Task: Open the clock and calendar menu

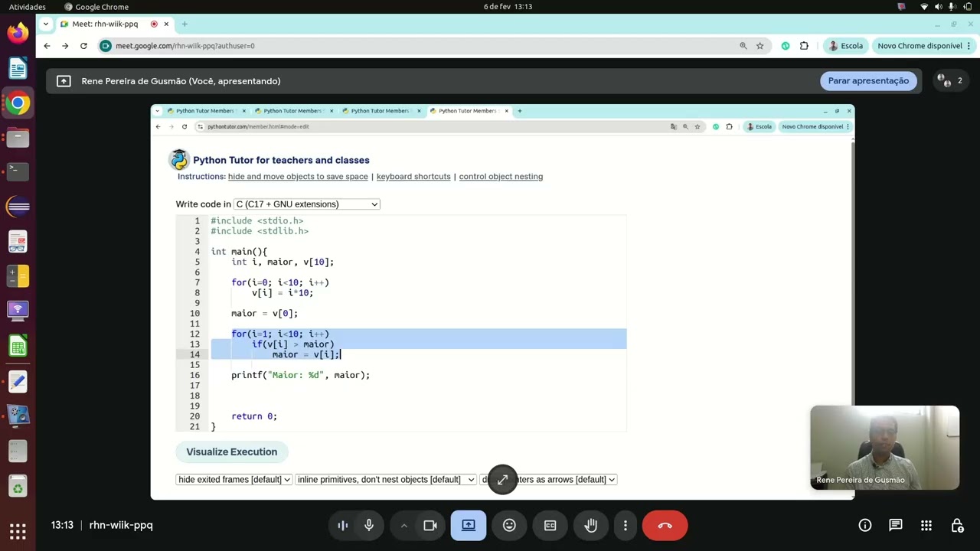Action: click(x=508, y=7)
